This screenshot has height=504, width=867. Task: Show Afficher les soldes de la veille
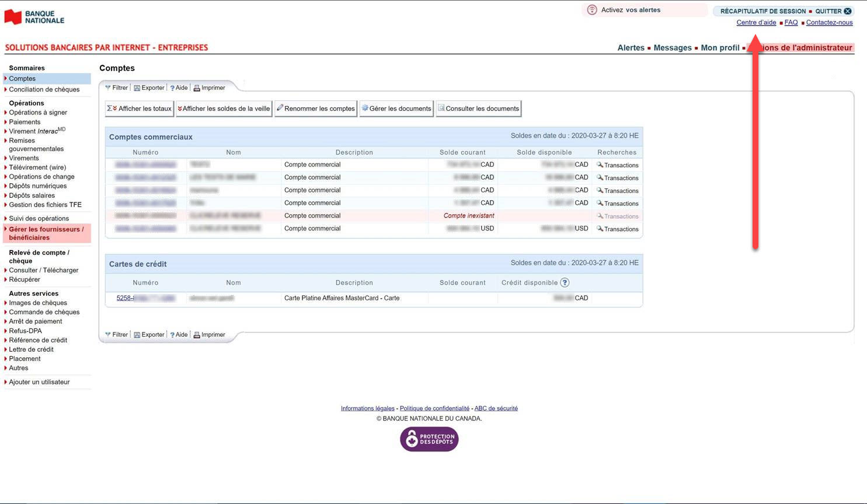tap(224, 108)
